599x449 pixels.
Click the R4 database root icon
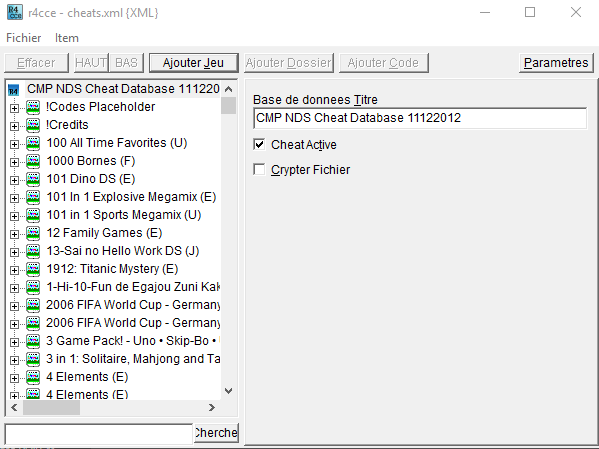pos(13,90)
